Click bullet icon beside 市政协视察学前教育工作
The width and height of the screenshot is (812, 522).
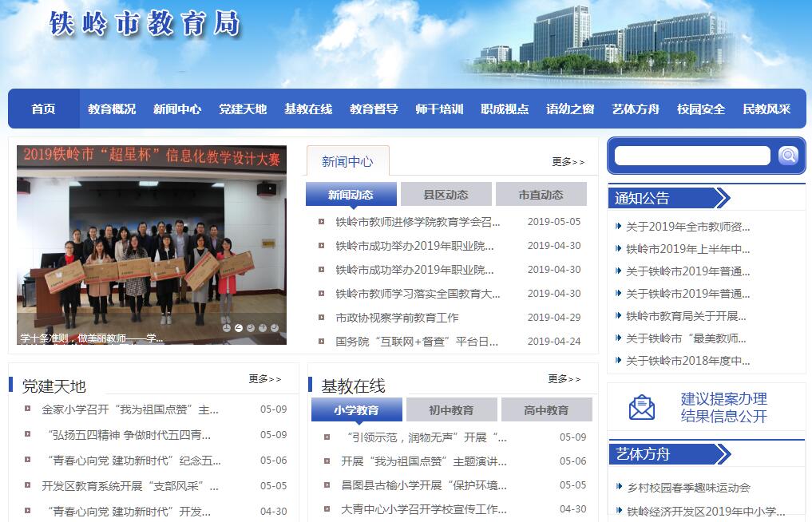321,318
